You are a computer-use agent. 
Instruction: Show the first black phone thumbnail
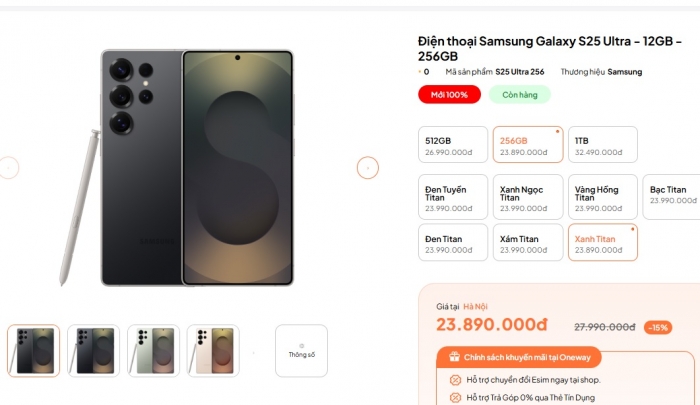[34, 350]
